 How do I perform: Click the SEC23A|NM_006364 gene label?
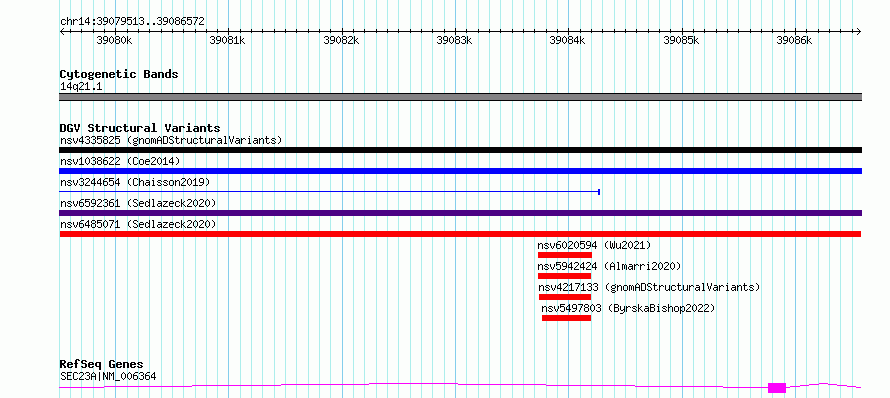(x=108, y=376)
